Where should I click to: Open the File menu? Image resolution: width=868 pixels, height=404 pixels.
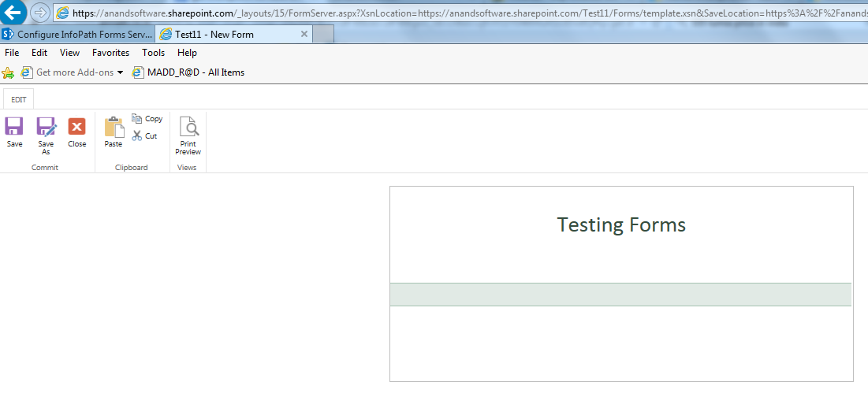12,53
